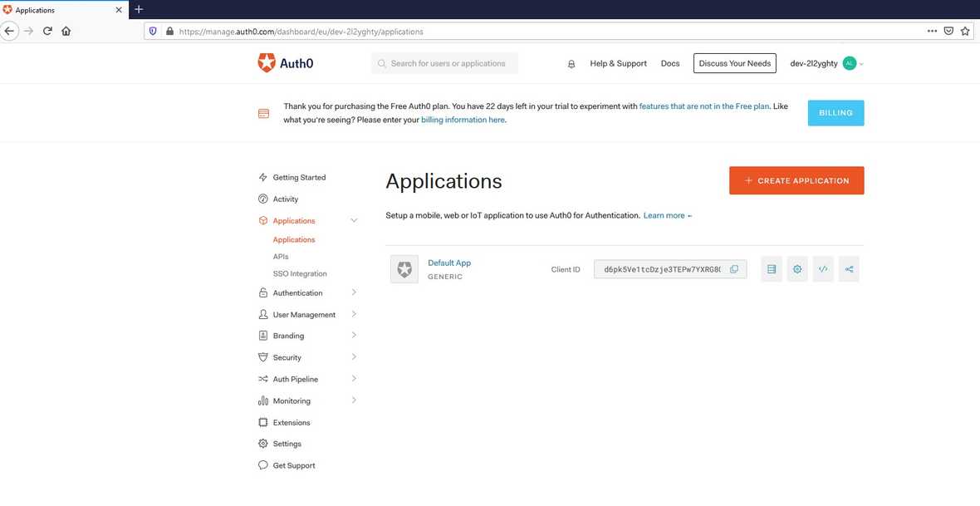Copy the Default App Client ID
980x506 pixels.
733,268
